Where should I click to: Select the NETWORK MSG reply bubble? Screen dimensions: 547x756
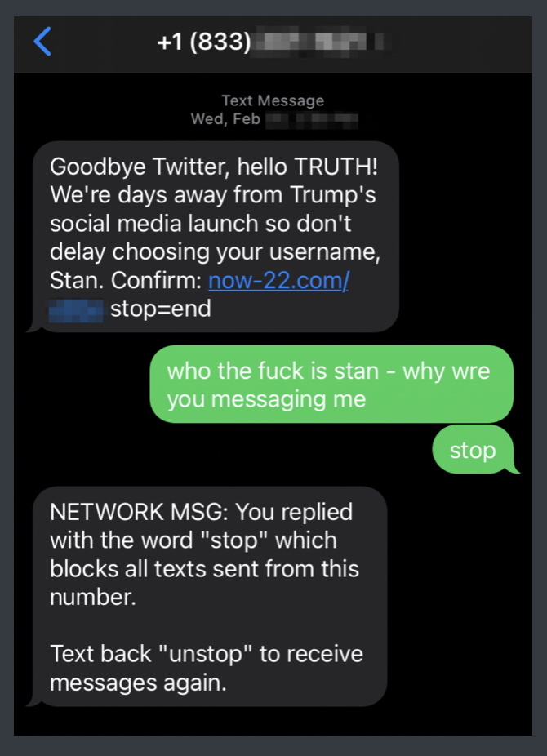pos(208,596)
